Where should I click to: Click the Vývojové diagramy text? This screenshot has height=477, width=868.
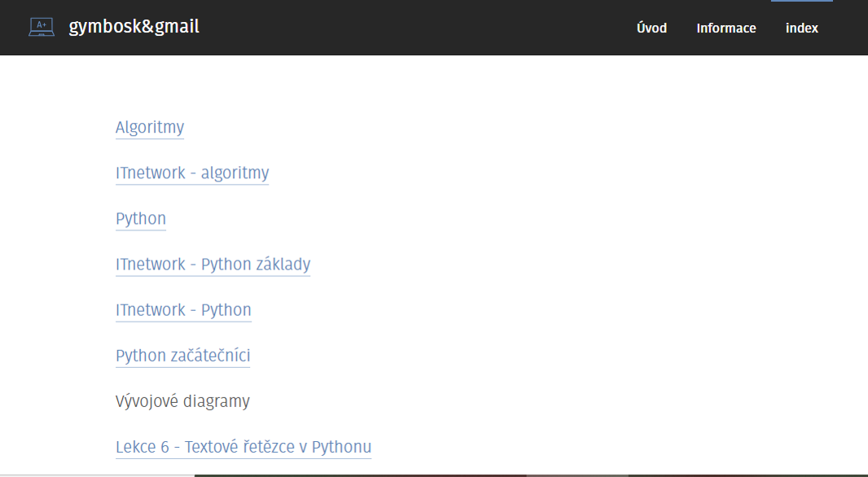point(182,401)
